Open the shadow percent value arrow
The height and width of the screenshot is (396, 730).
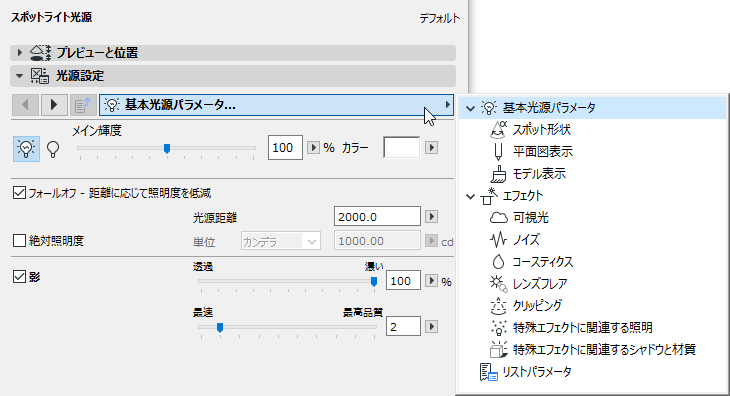(432, 281)
